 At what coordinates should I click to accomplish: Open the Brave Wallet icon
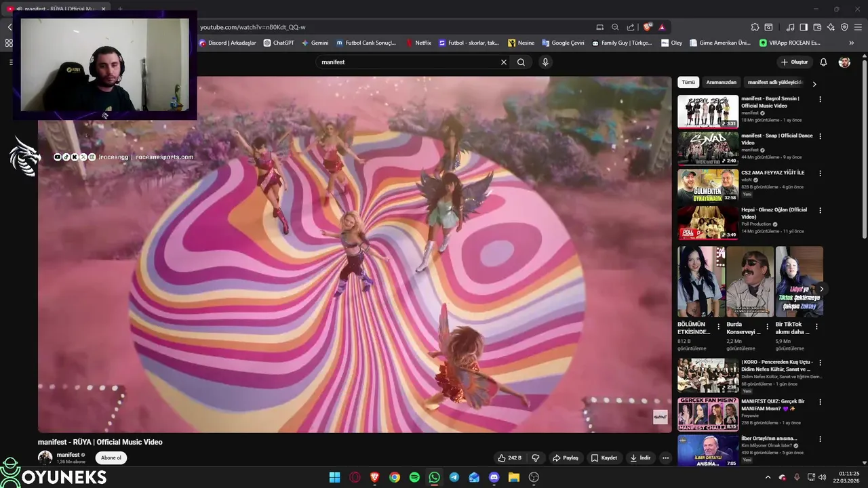[817, 27]
